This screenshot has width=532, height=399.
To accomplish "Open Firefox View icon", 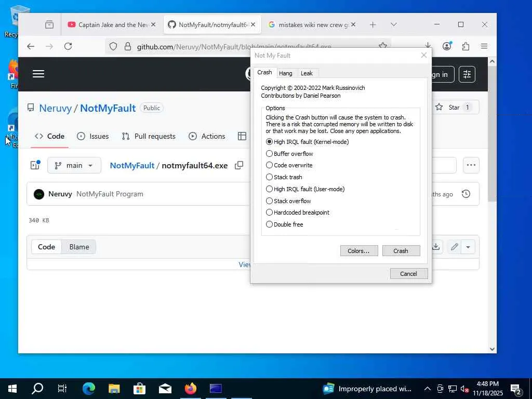I will tap(49, 25).
